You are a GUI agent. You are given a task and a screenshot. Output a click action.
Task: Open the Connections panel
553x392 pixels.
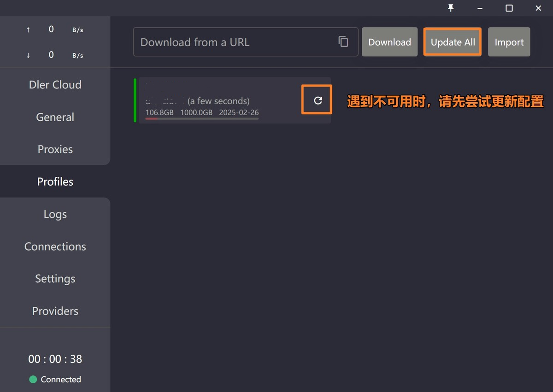[55, 246]
